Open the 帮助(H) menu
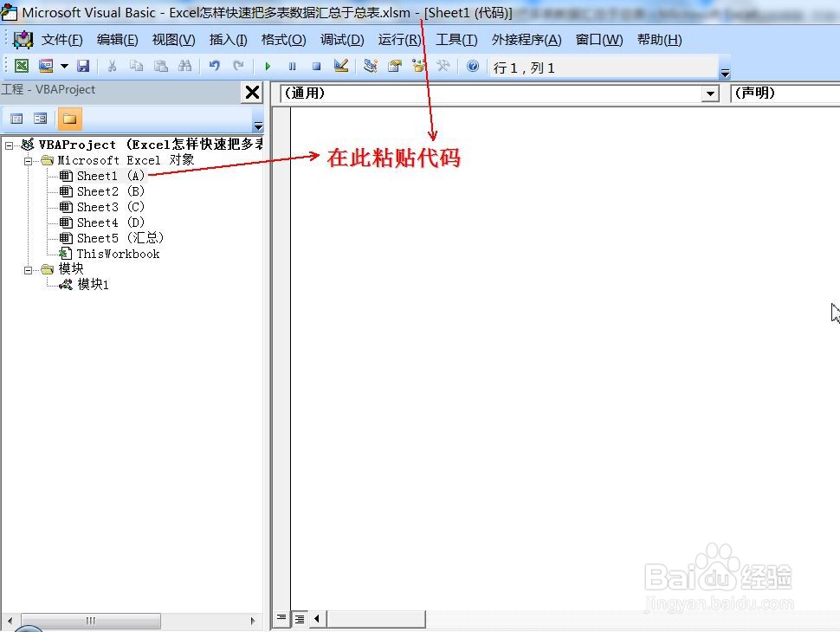840x632 pixels. [x=660, y=40]
